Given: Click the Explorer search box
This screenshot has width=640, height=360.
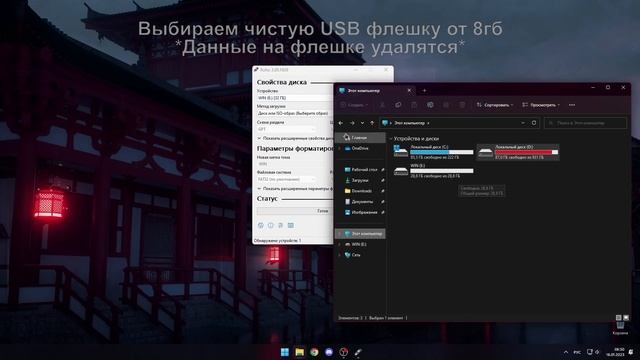Looking at the screenshot, I should (585, 123).
